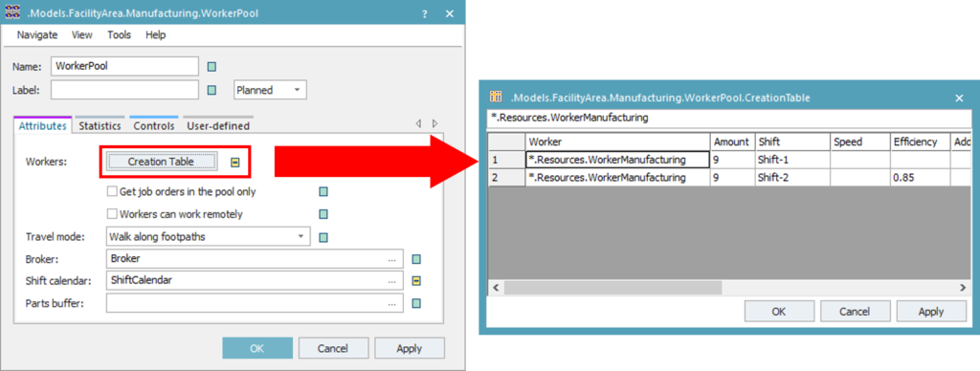
Task: Click yellow inheritance icon beside Shift calendar
Action: pyautogui.click(x=417, y=281)
